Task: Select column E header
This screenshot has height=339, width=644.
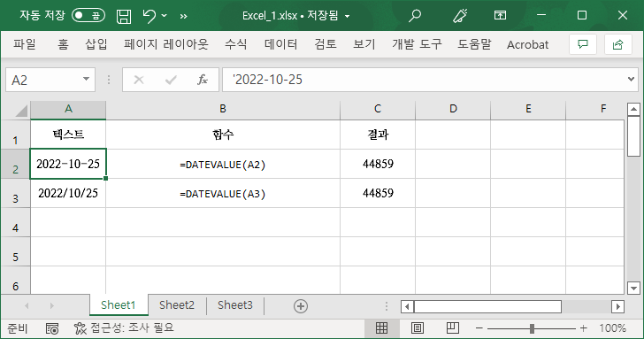Action: [528, 109]
